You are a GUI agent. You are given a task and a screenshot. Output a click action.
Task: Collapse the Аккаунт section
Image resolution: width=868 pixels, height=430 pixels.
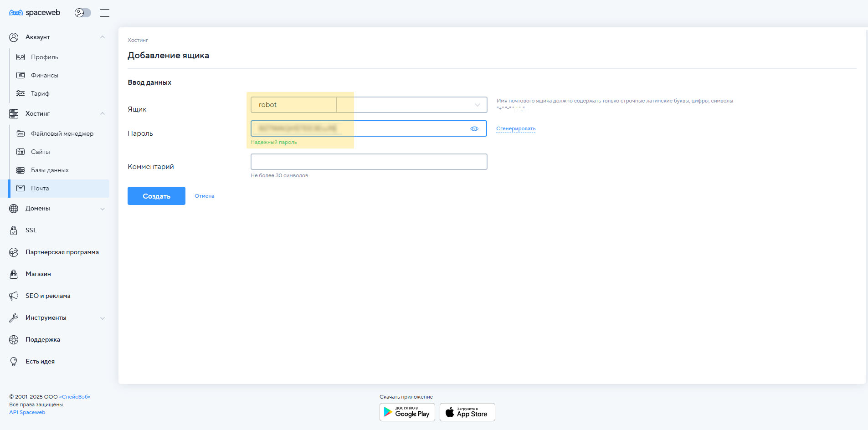click(x=103, y=37)
